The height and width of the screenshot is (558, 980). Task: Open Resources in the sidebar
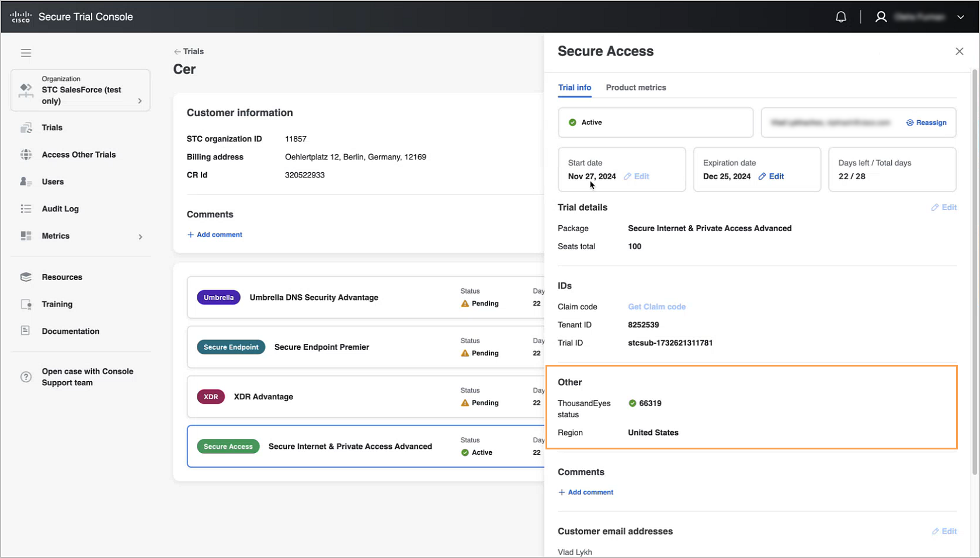(x=62, y=277)
